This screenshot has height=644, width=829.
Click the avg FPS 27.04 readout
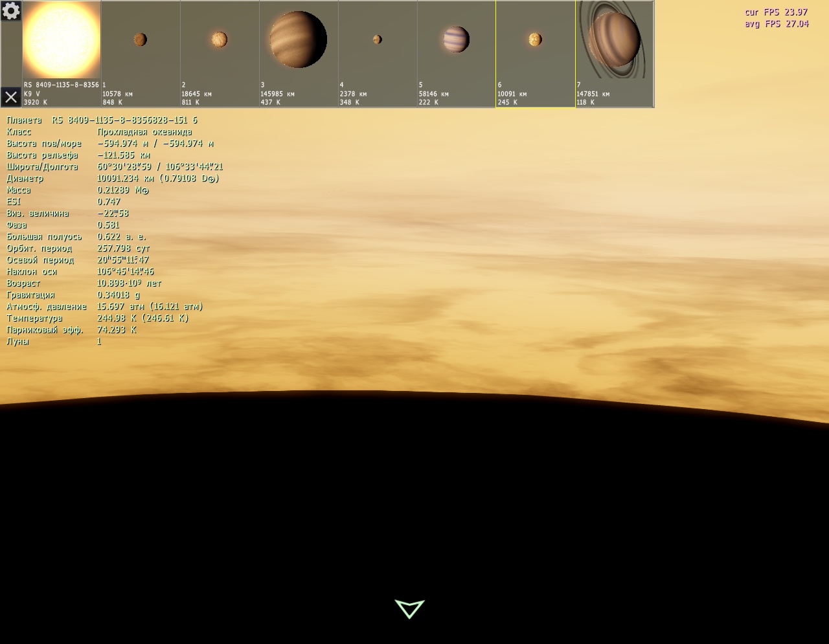tap(777, 24)
